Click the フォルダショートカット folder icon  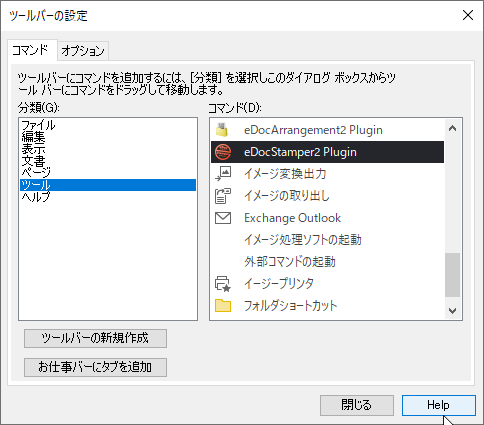pos(223,305)
